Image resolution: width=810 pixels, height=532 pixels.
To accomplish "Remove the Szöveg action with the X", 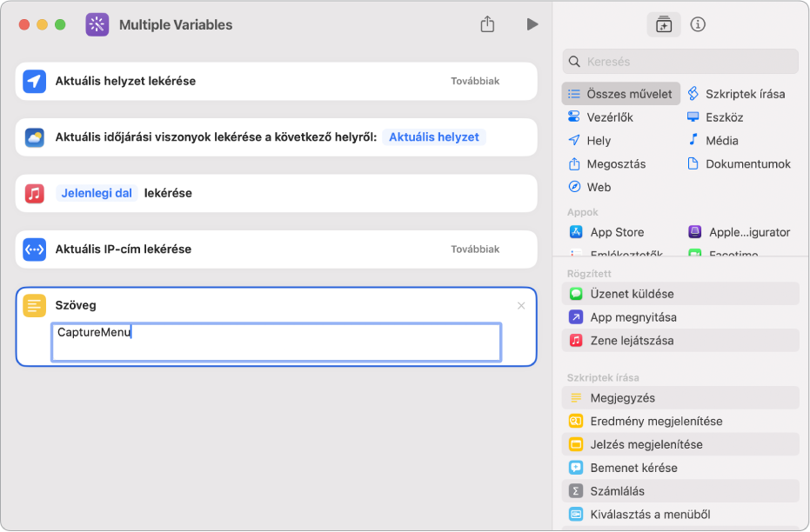I will [521, 305].
